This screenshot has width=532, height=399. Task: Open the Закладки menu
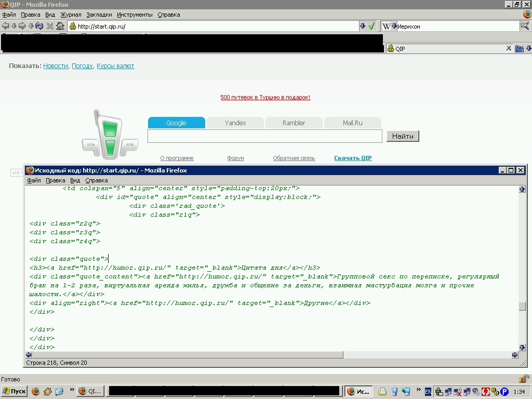(99, 15)
